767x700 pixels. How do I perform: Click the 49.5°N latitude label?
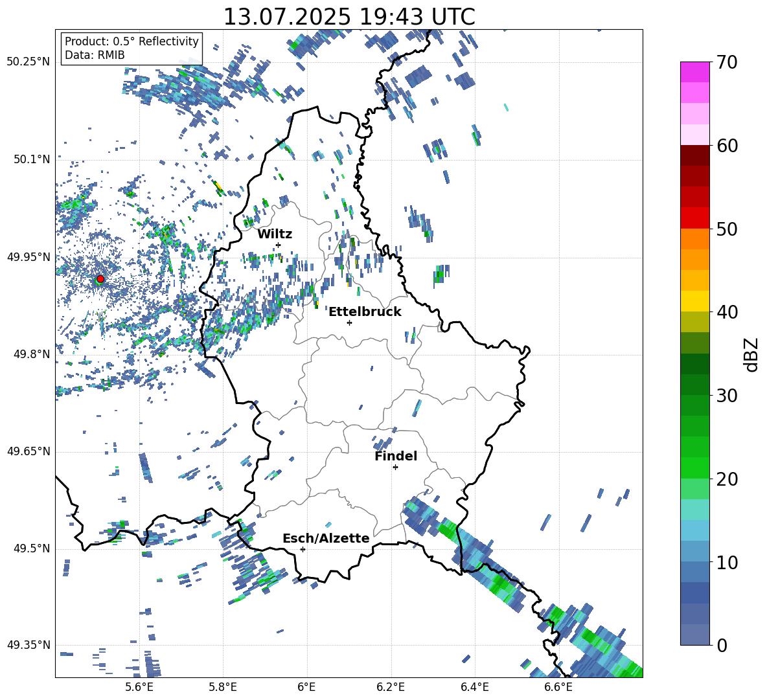click(x=31, y=548)
